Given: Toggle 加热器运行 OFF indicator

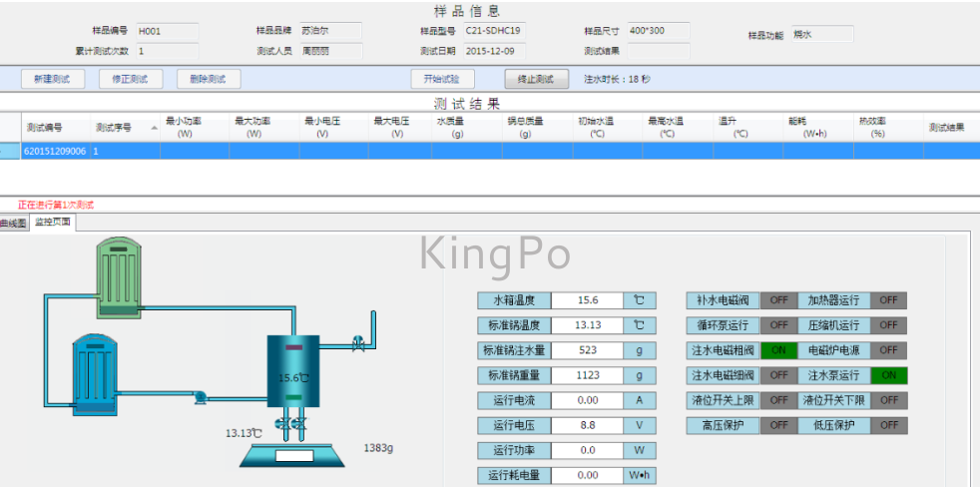Looking at the screenshot, I should tap(888, 300).
